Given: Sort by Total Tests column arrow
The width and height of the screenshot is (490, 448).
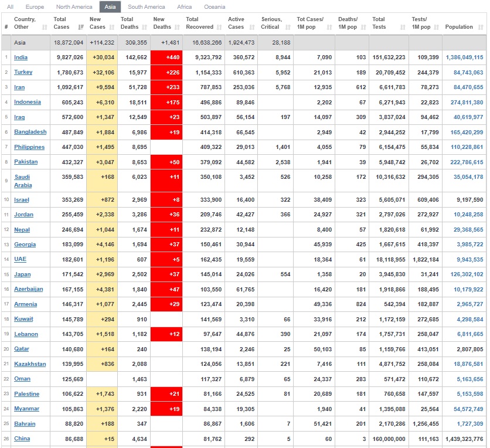Looking at the screenshot, I should pos(403,27).
